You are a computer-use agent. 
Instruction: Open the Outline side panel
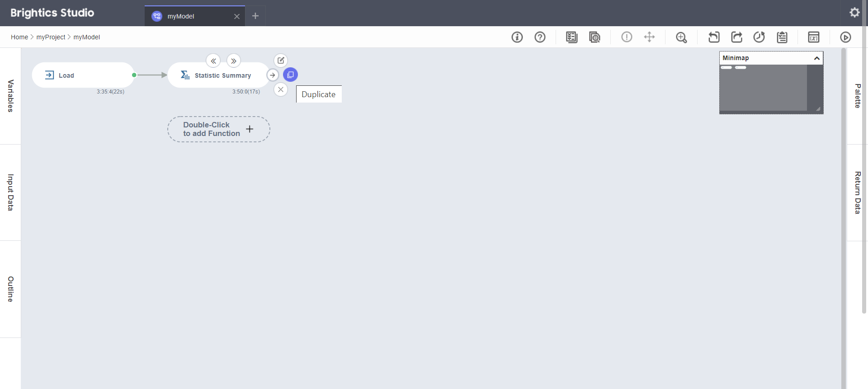click(10, 289)
